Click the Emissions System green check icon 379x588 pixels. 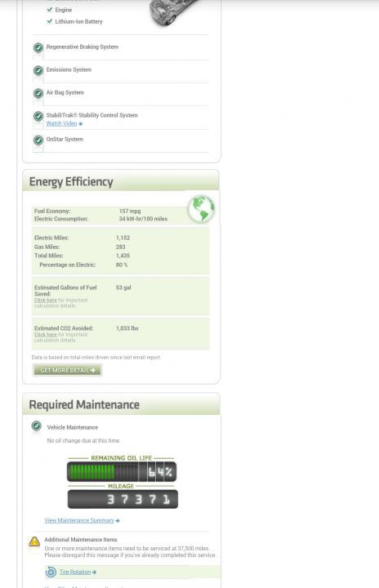(x=38, y=70)
